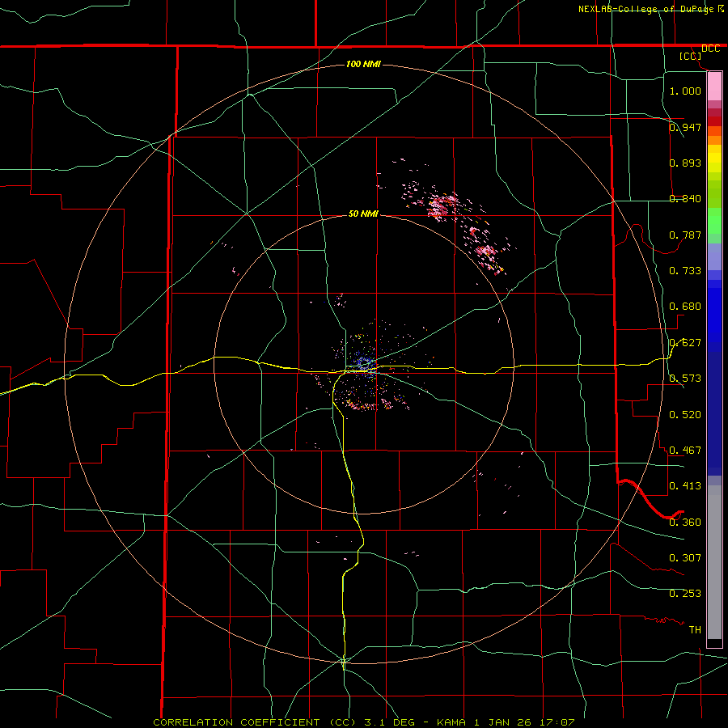The height and width of the screenshot is (728, 728).
Task: Click the DCC product label
Action: (710, 49)
